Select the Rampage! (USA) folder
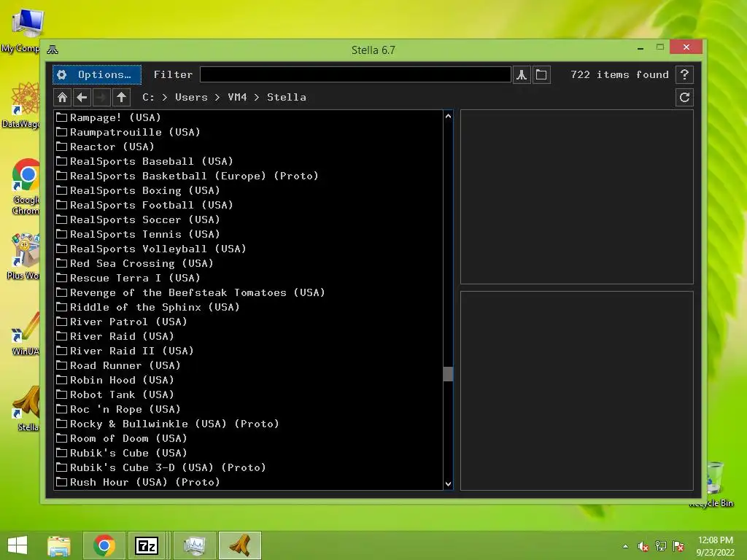 pos(249,117)
